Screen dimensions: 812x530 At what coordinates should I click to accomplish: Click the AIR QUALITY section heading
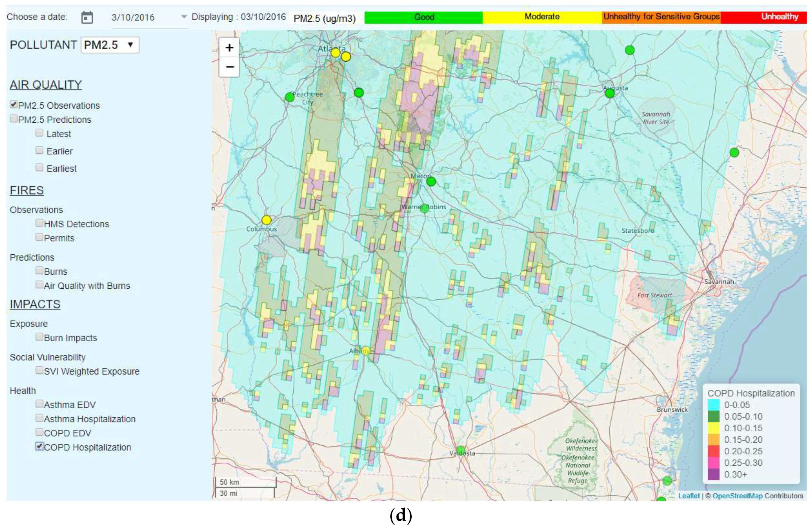[x=46, y=85]
